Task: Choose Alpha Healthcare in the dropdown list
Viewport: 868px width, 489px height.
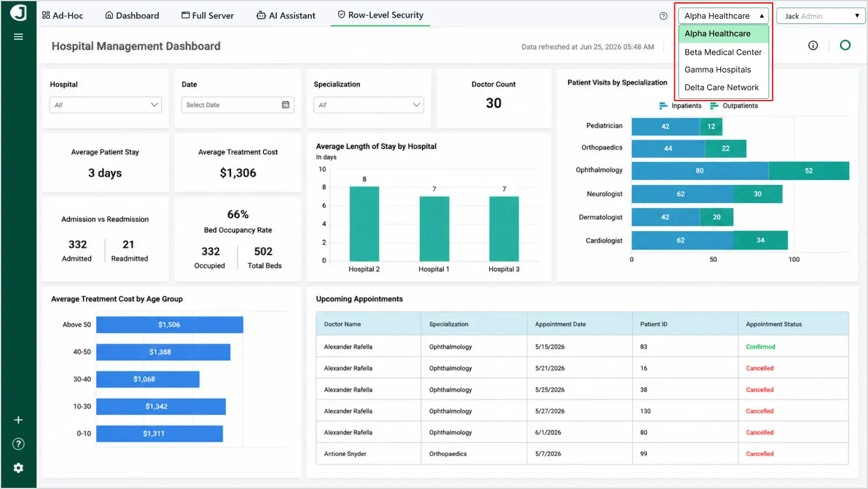Action: [724, 34]
